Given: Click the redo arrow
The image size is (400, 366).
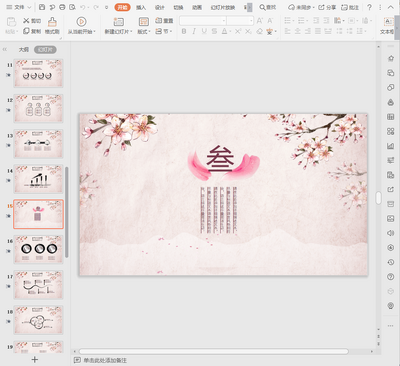Looking at the screenshot, I should point(96,7).
